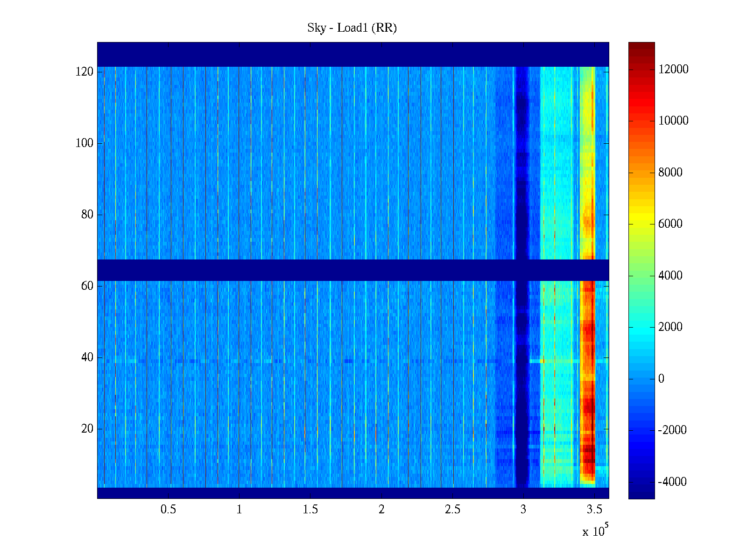747x560 pixels.
Task: Click the x-axis tick label 0.5
Action: coord(168,510)
